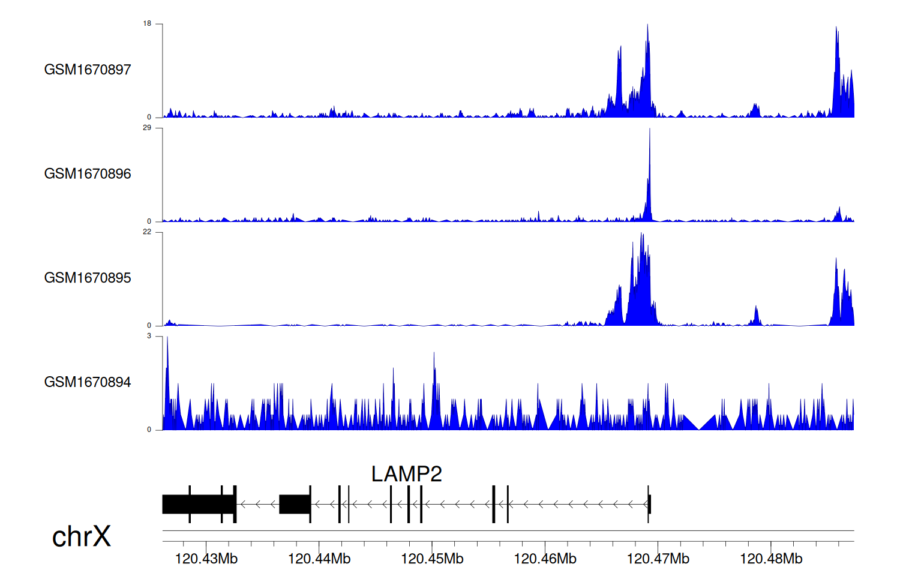
Task: Click the GSM1670897 track label
Action: tap(88, 70)
